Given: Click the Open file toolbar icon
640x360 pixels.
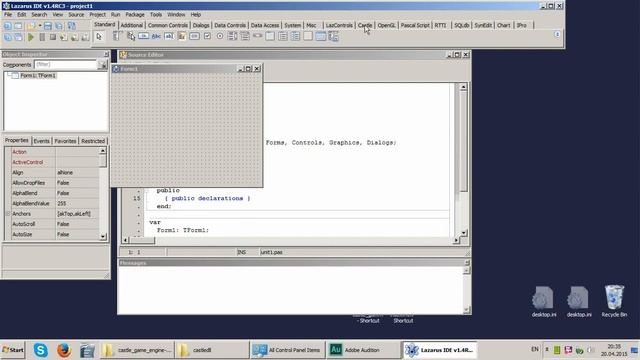Looking at the screenshot, I should click(x=31, y=26).
